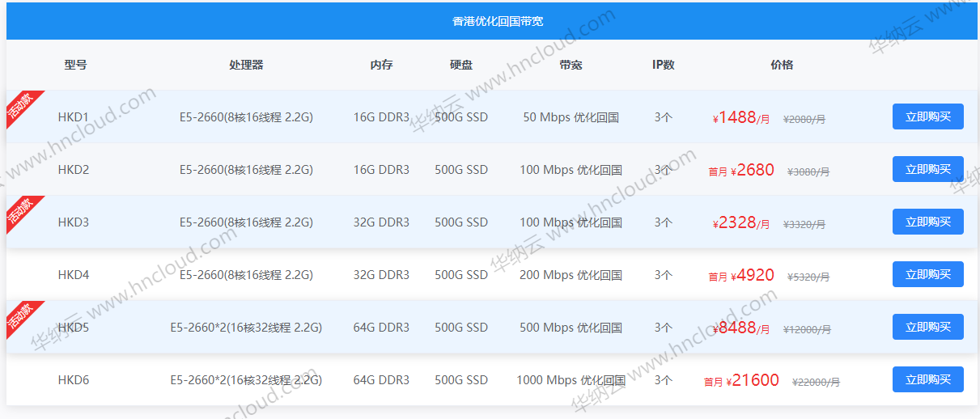Image resolution: width=980 pixels, height=419 pixels.
Task: Click the 内存 column header
Action: (381, 65)
